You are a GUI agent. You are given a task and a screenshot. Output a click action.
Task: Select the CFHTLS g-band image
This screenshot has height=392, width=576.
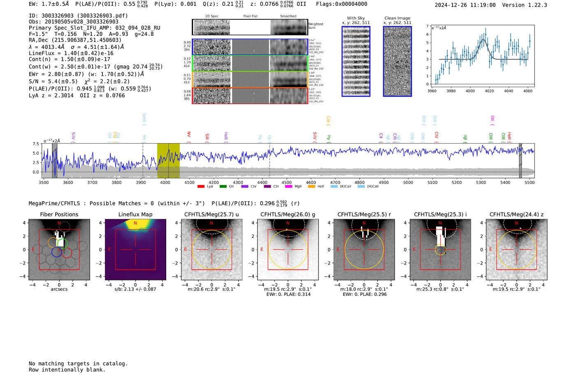pyautogui.click(x=288, y=250)
